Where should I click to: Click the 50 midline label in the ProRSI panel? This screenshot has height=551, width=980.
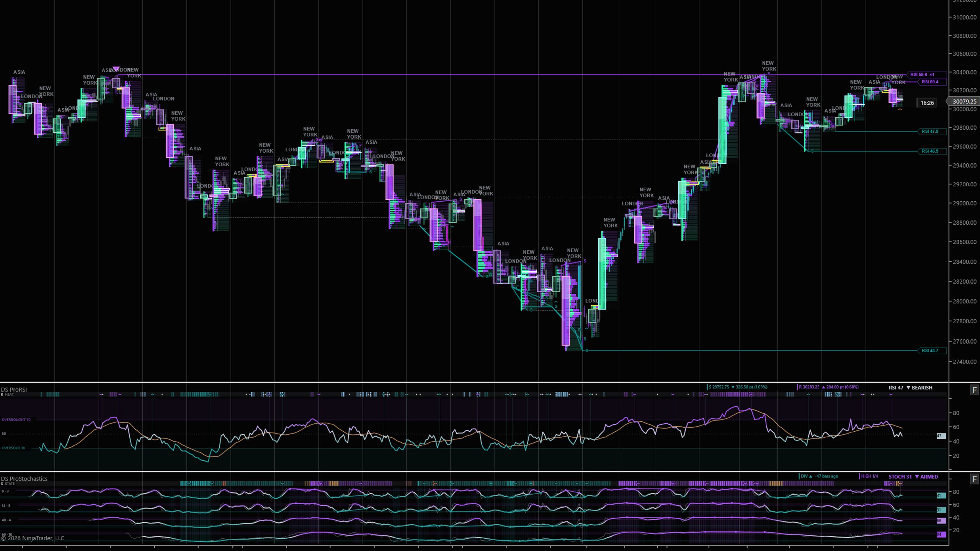coord(4,434)
